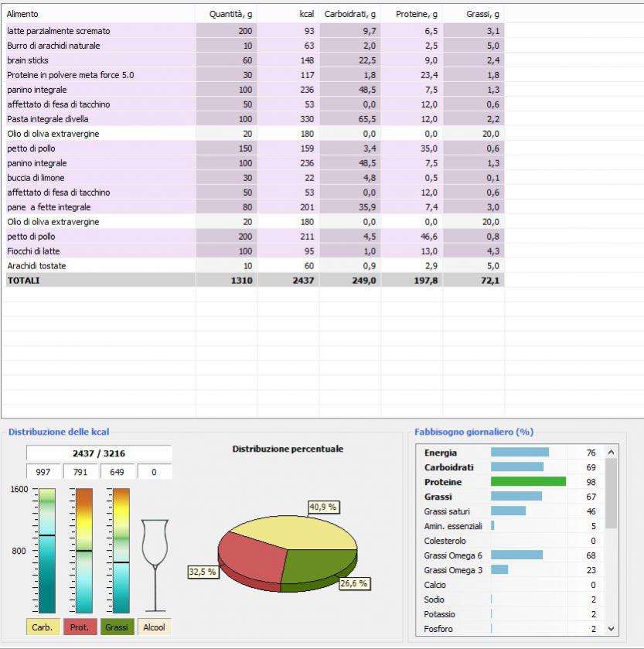
Task: Click the Proteine, g column header
Action: tap(417, 14)
